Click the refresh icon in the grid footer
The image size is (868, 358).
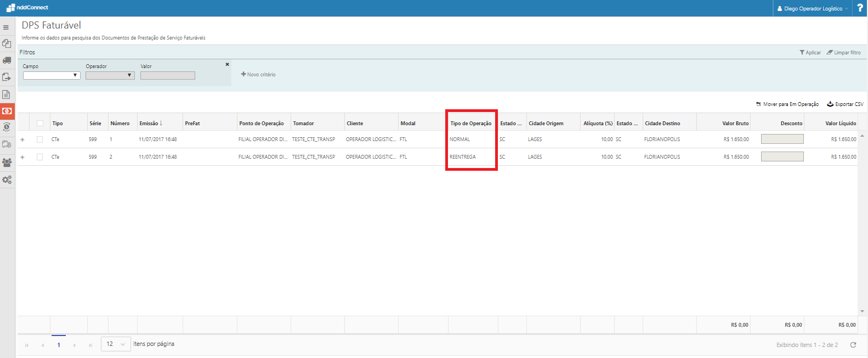click(x=853, y=345)
